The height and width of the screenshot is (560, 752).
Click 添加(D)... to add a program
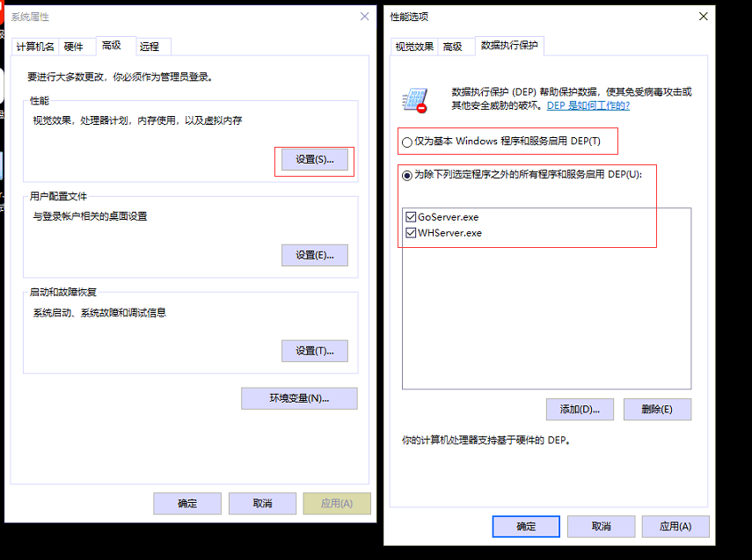point(580,410)
